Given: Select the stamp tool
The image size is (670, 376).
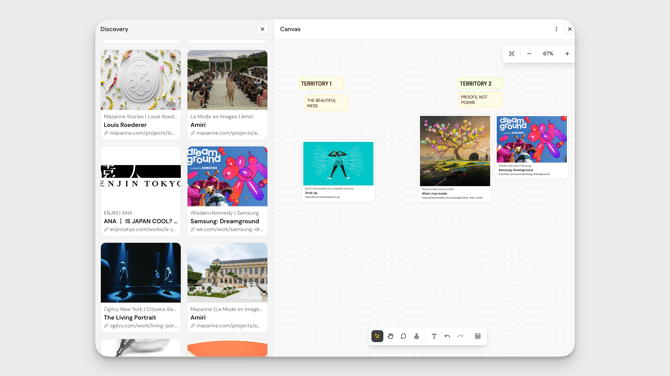Looking at the screenshot, I should click(x=417, y=336).
